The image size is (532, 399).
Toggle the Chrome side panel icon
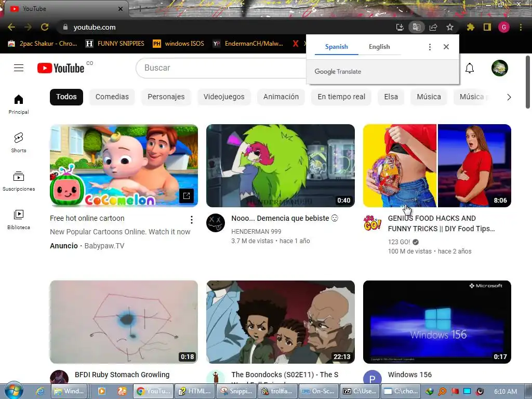click(487, 27)
